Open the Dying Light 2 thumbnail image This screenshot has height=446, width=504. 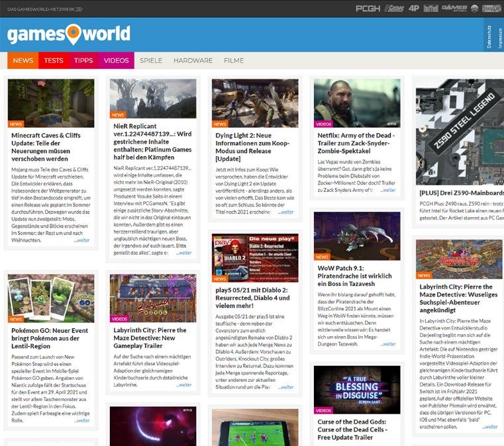tap(255, 103)
